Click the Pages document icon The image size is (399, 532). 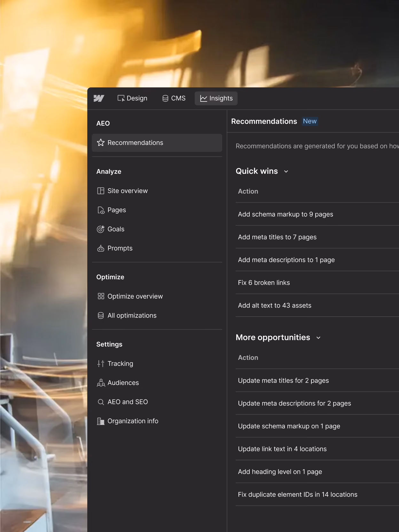tap(101, 210)
